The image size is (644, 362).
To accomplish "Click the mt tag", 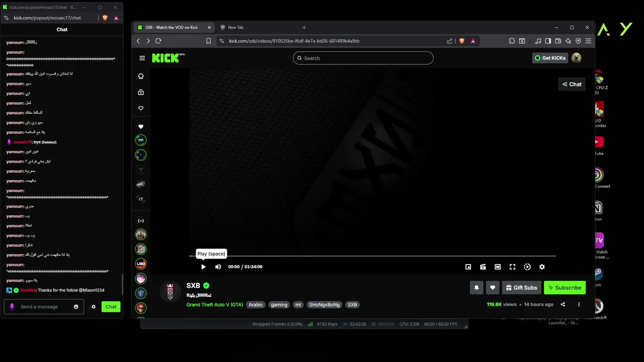I will [298, 305].
